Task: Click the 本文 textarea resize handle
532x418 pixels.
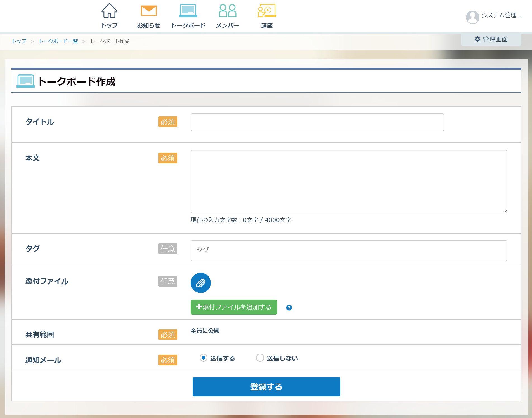Action: [505, 211]
